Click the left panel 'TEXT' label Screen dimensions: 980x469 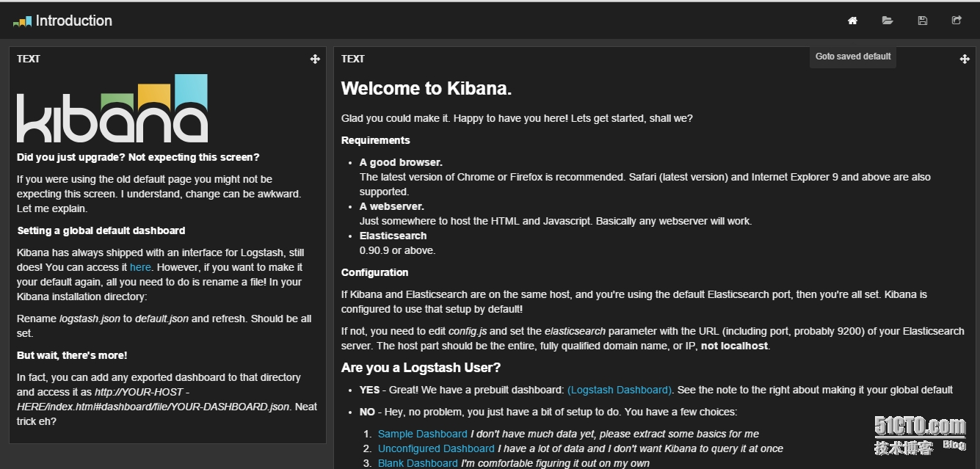(29, 59)
